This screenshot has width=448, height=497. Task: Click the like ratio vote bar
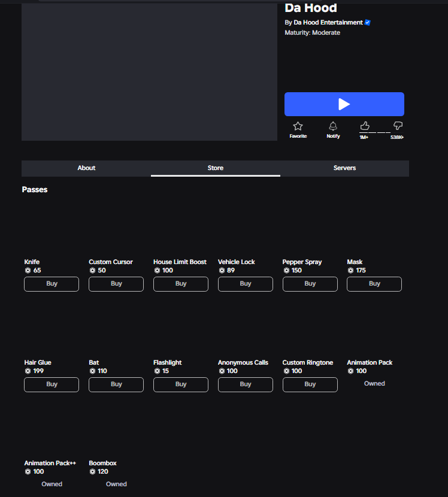[382, 132]
